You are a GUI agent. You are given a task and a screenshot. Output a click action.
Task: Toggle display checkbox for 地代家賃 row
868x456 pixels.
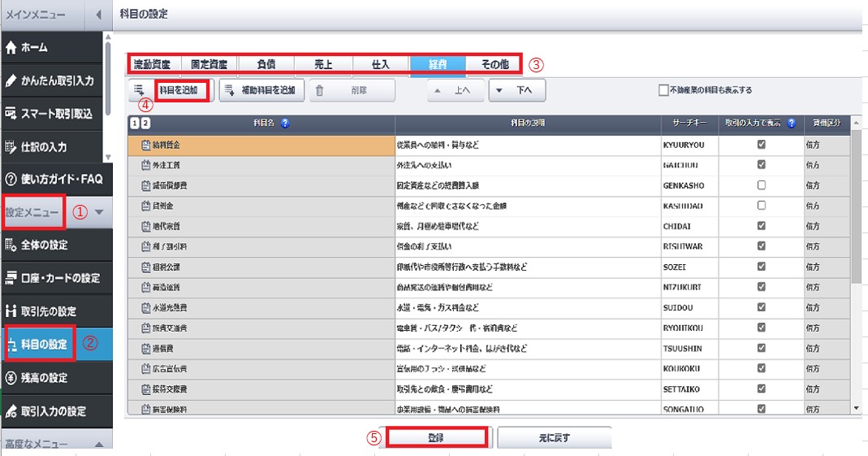pyautogui.click(x=761, y=225)
